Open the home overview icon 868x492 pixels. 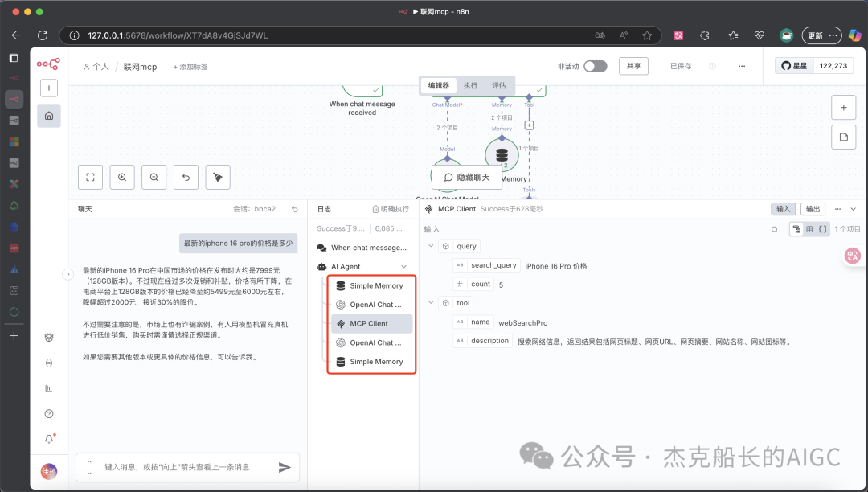(49, 116)
